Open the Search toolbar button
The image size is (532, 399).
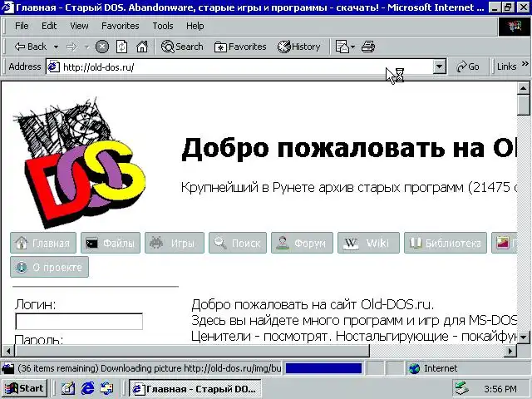[x=182, y=47]
